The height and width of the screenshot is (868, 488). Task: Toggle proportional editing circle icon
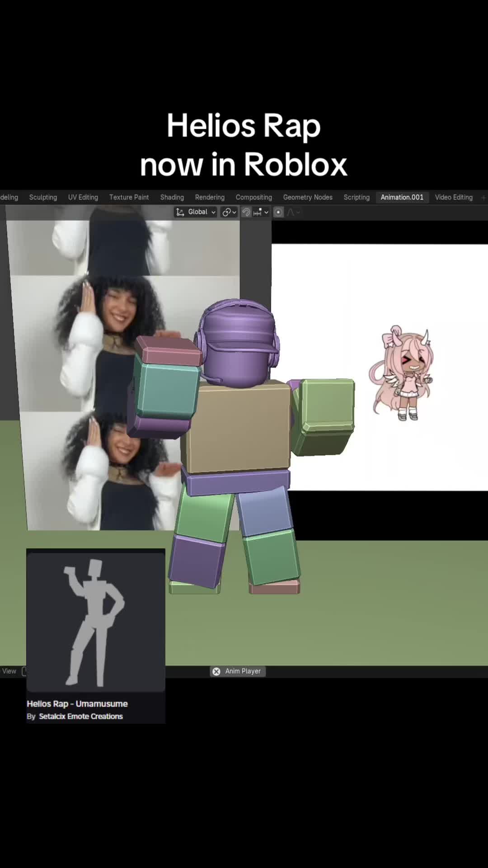pyautogui.click(x=278, y=212)
